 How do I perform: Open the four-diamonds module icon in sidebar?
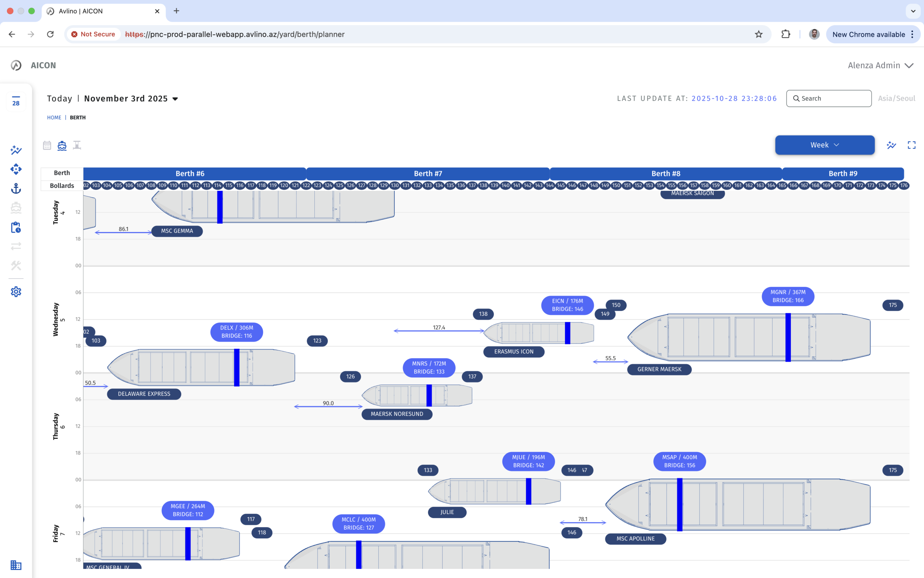pos(16,169)
